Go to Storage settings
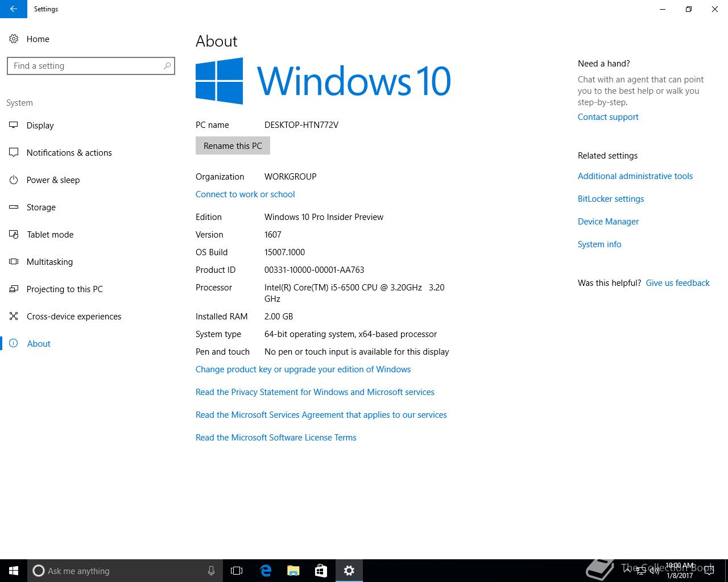728x582 pixels. [x=41, y=207]
